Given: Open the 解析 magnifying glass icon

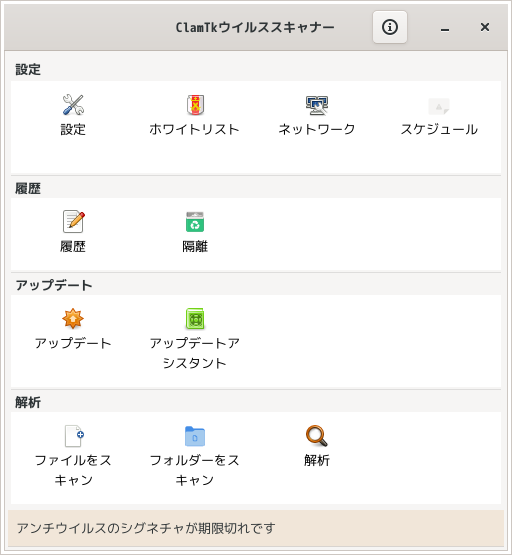Looking at the screenshot, I should [x=317, y=436].
